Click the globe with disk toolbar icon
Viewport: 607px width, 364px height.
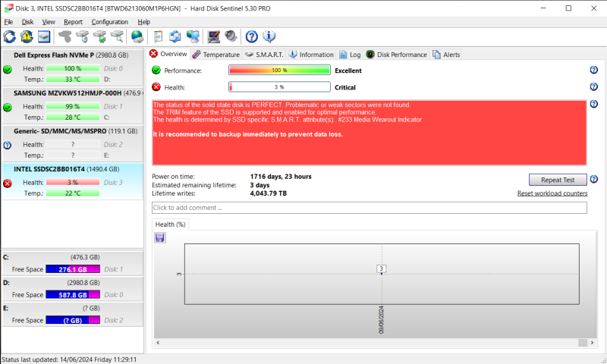tap(137, 36)
